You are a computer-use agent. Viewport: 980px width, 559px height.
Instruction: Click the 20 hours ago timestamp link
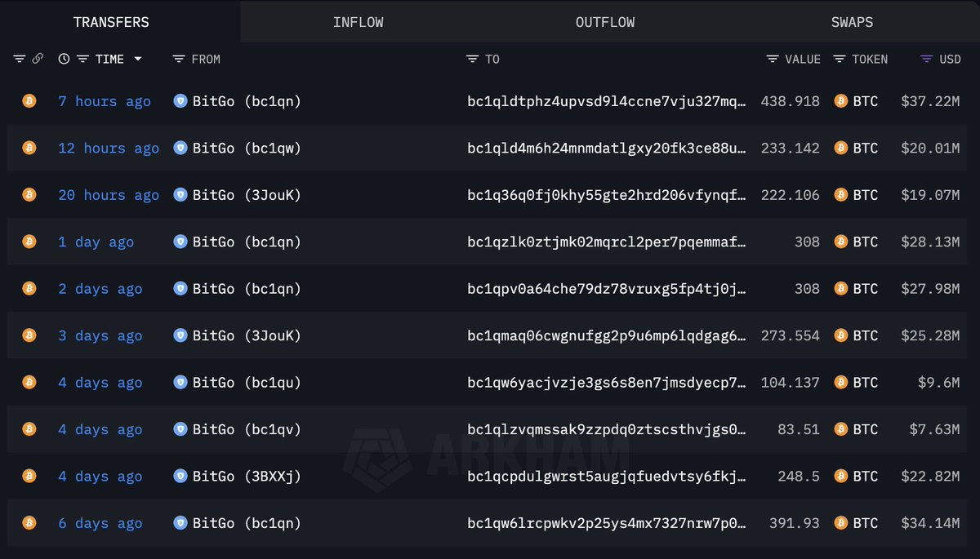(109, 195)
